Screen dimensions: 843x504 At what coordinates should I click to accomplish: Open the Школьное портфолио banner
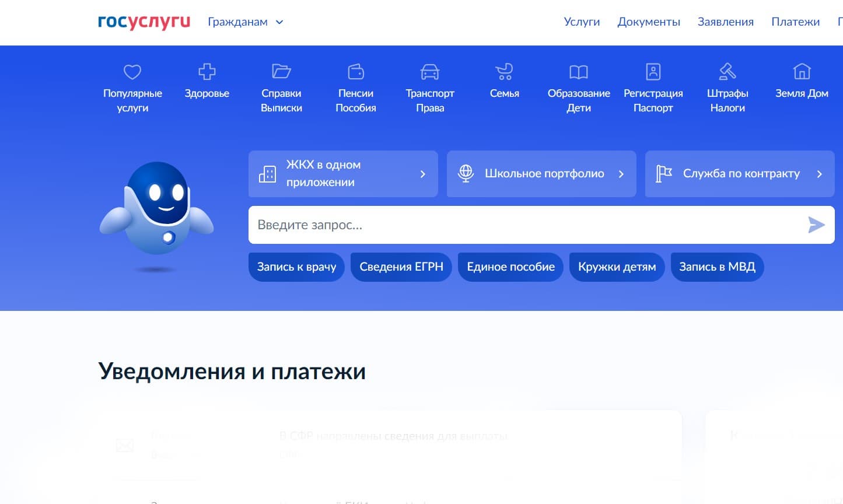(x=541, y=174)
